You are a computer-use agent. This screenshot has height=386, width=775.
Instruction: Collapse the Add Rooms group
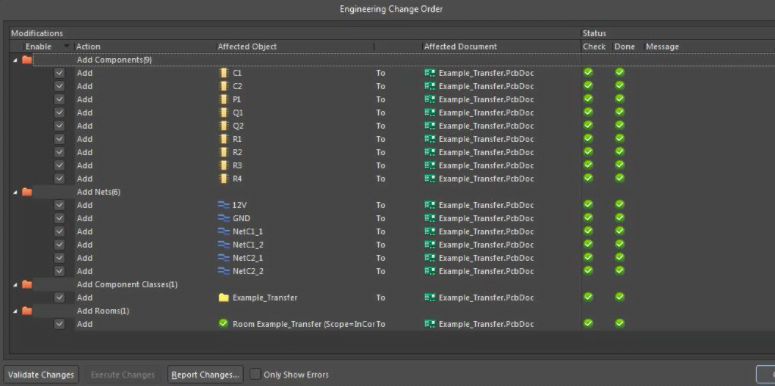(14, 311)
